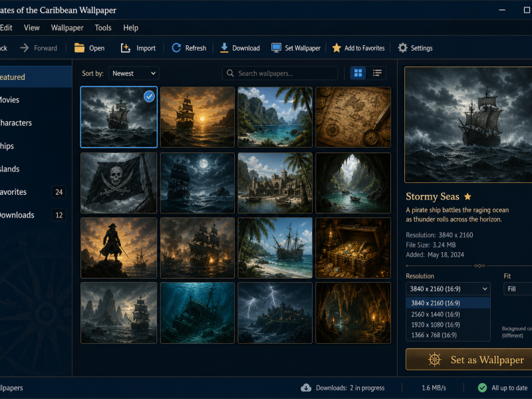Toggle the Stormy Seas favorite star

point(467,196)
